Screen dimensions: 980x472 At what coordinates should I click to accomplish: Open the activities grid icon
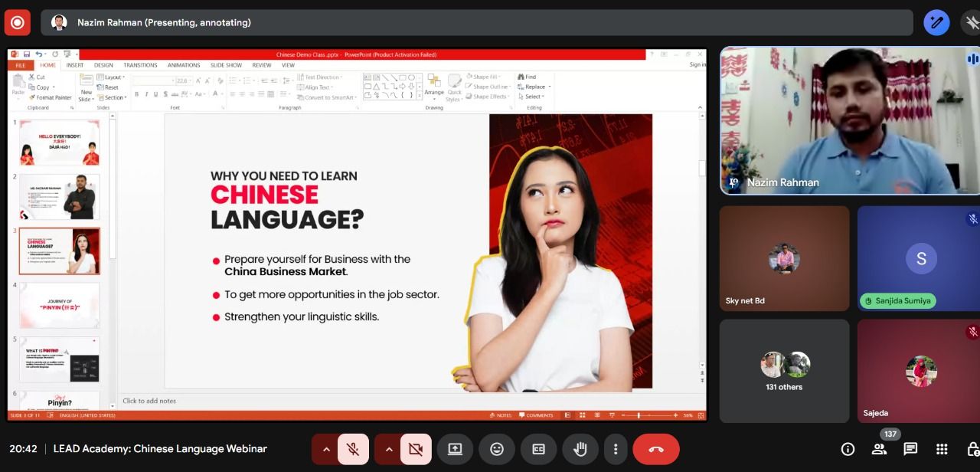(x=942, y=449)
